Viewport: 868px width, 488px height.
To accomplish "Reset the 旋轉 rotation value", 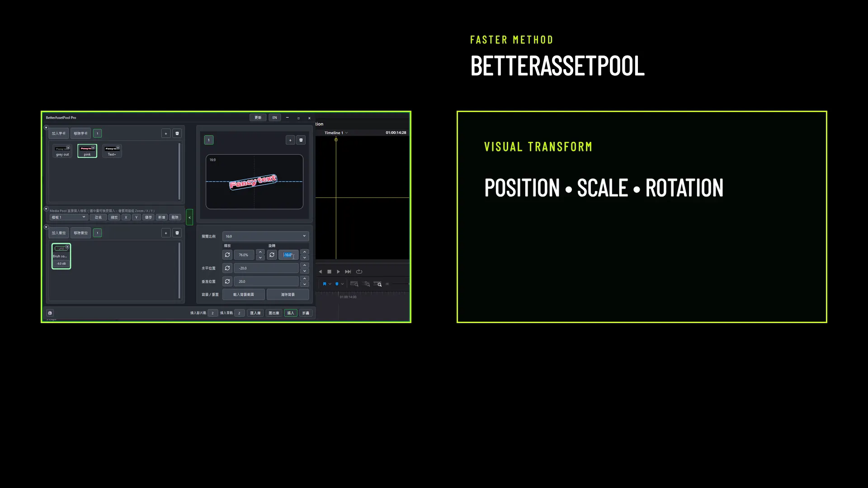I will click(x=272, y=255).
